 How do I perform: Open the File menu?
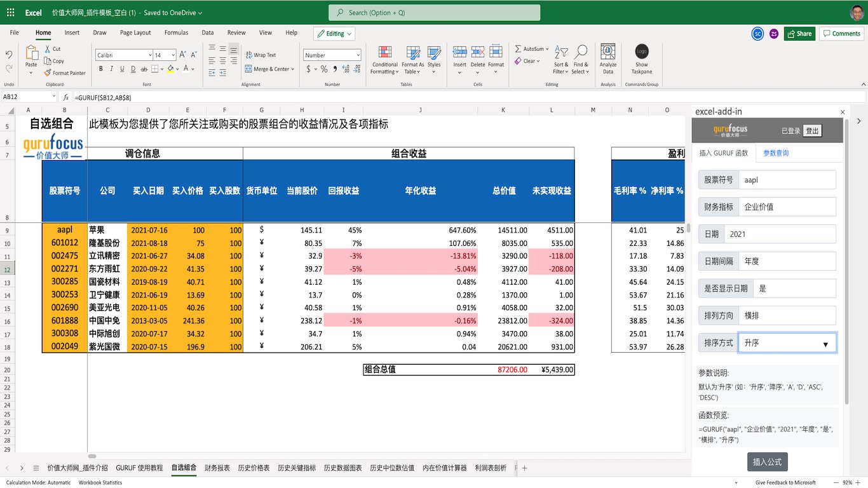[14, 33]
